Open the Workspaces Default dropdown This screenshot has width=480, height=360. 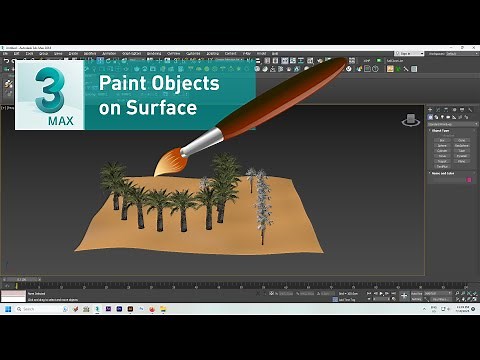tap(462, 53)
